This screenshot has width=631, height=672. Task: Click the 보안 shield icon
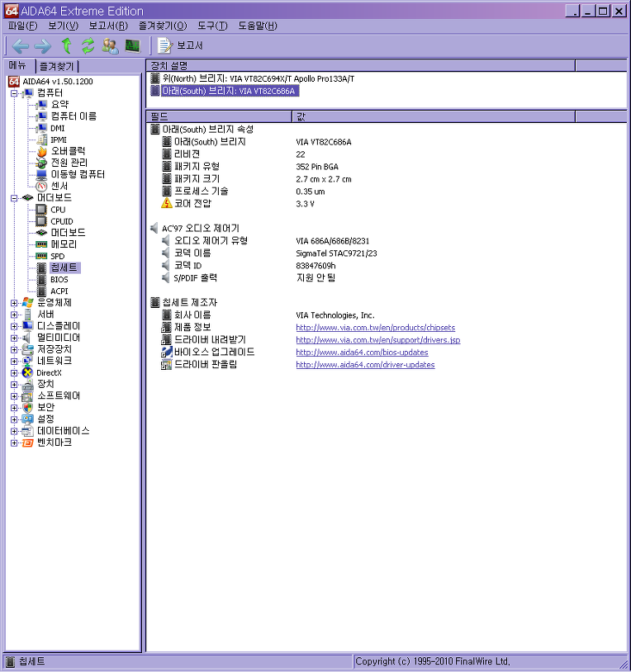pyautogui.click(x=27, y=408)
